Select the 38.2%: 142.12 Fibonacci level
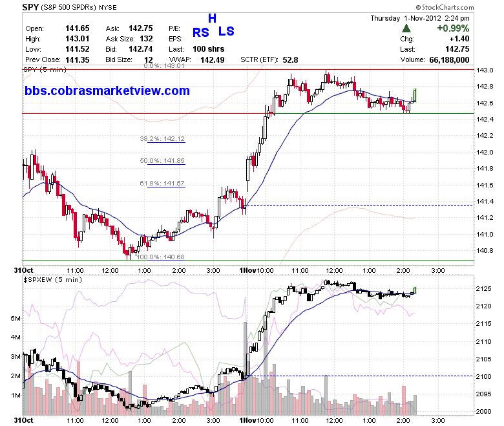Viewport: 504px width, 426px height. click(162, 139)
